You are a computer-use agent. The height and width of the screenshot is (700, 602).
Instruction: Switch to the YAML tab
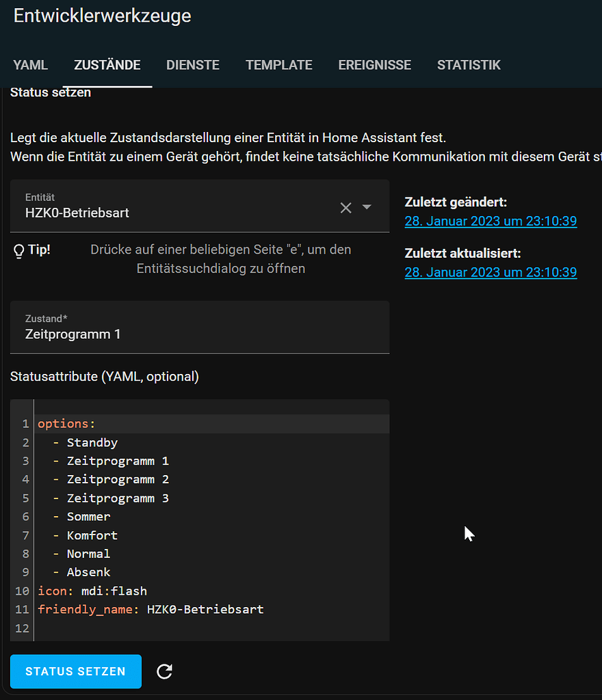(31, 66)
